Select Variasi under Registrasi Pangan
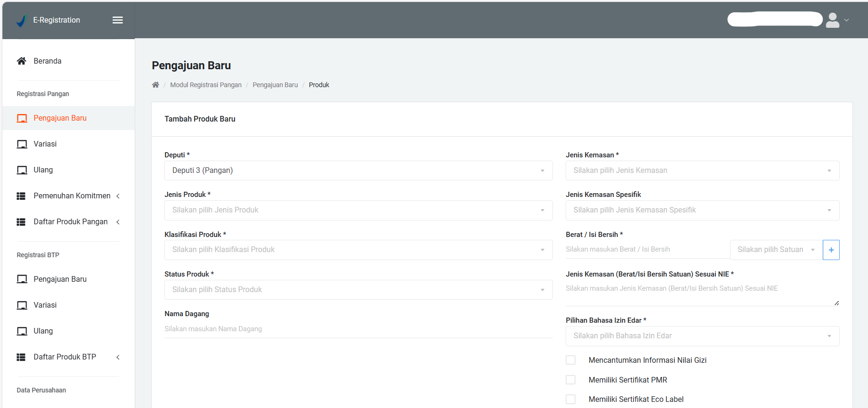Screen dimensions: 868x408 pyautogui.click(x=45, y=144)
